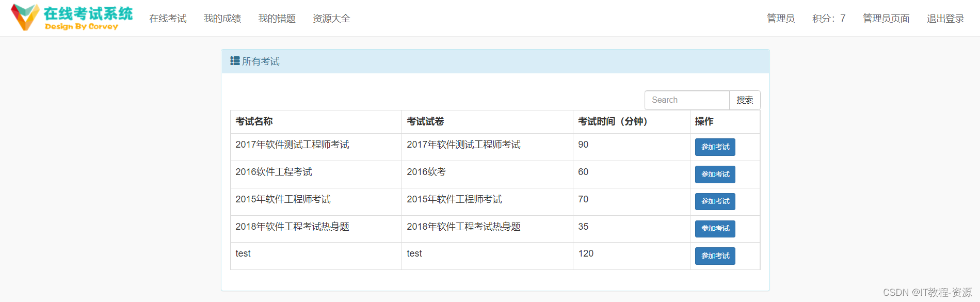Screen dimensions: 980x302
Task: Click paper cell 2015年软件工程师考试
Action: (x=455, y=199)
